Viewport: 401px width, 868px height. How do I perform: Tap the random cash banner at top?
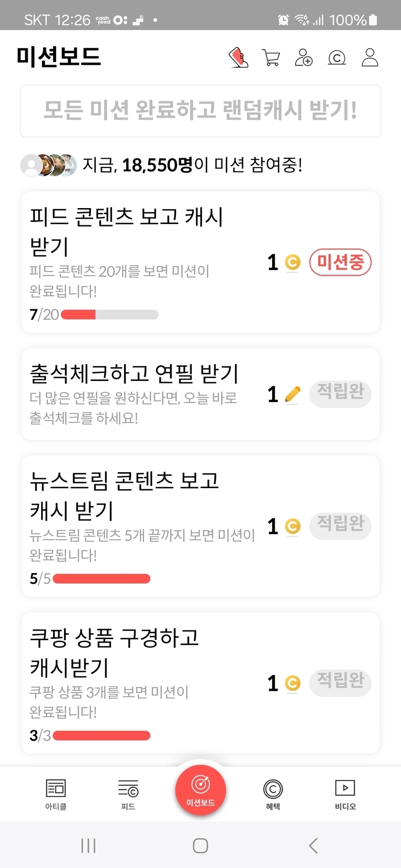pos(200,111)
